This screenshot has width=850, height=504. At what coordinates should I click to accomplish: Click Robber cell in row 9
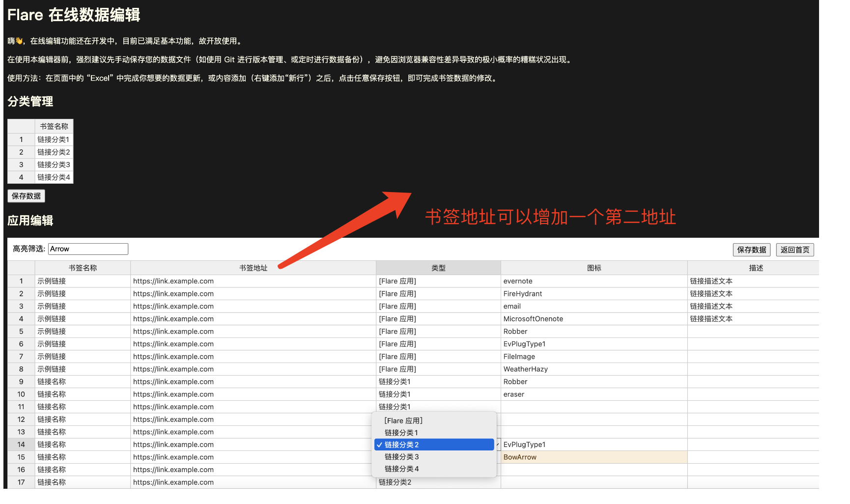click(594, 382)
